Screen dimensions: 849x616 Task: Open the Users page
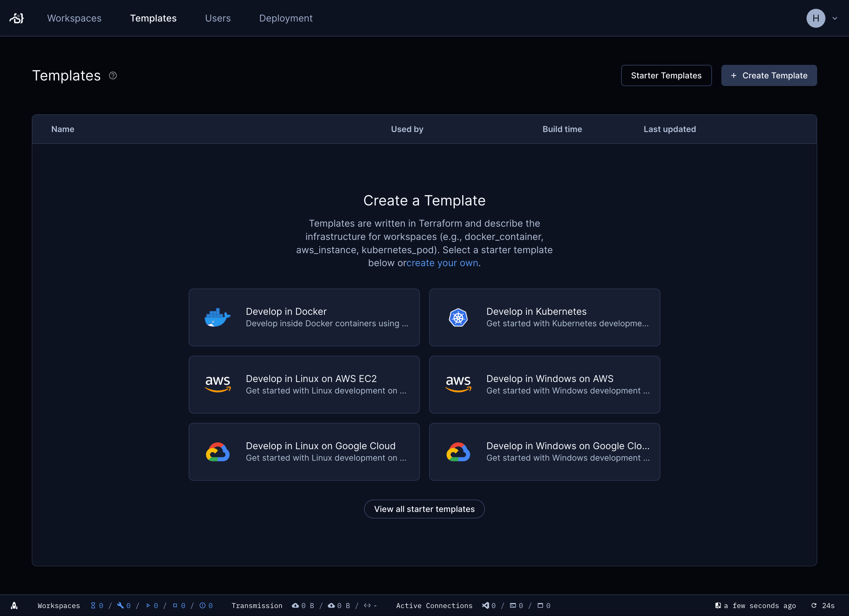click(218, 18)
